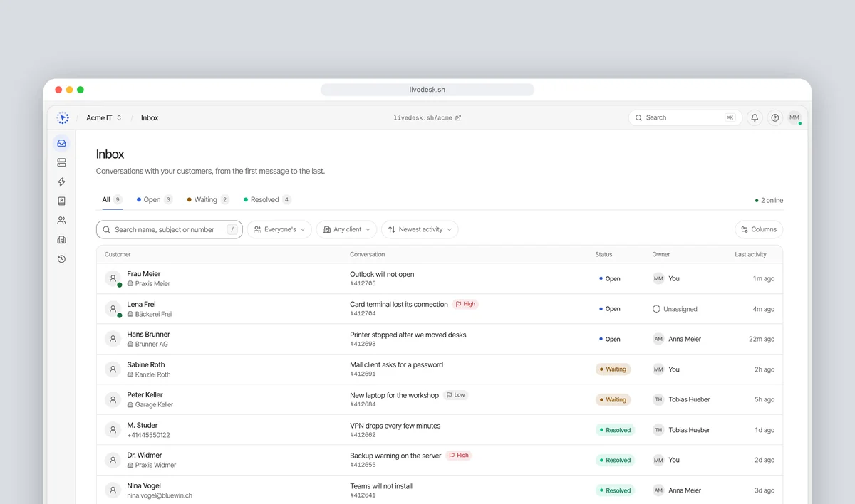Click the Resolved status on Dr. Widmer's row
Viewport: 855px width, 504px height.
click(x=615, y=460)
